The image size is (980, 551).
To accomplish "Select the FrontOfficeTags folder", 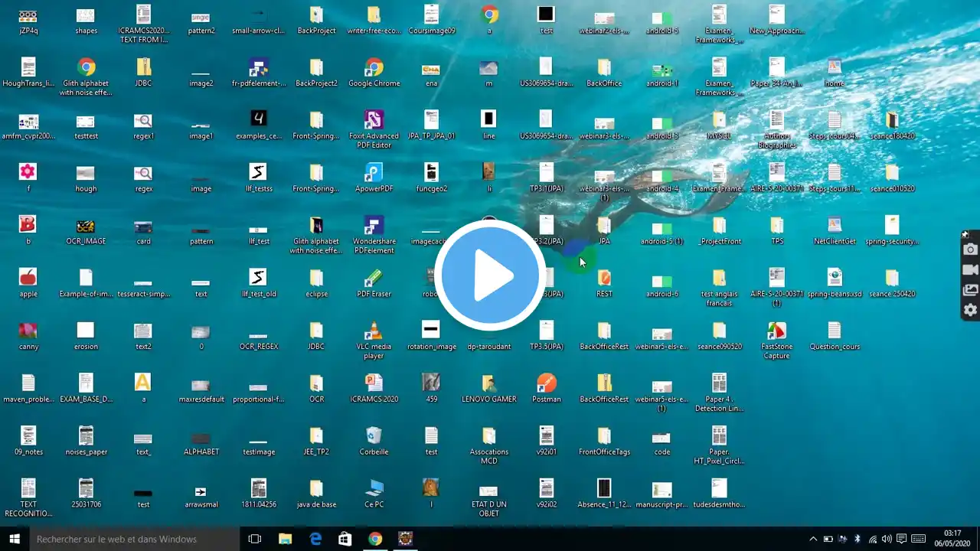I will pyautogui.click(x=604, y=442).
